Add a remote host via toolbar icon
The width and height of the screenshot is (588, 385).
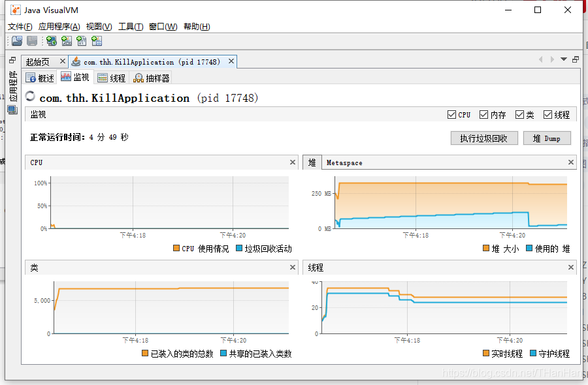[x=51, y=41]
